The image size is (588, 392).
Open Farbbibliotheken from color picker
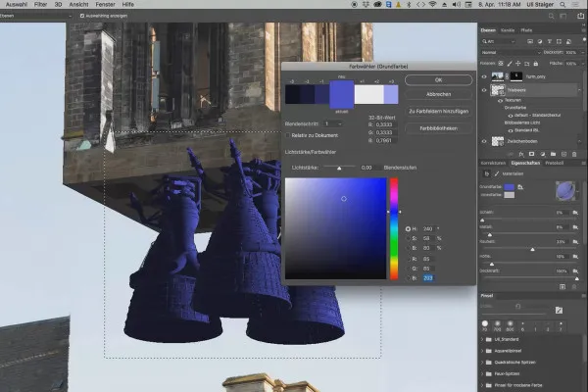[438, 128]
